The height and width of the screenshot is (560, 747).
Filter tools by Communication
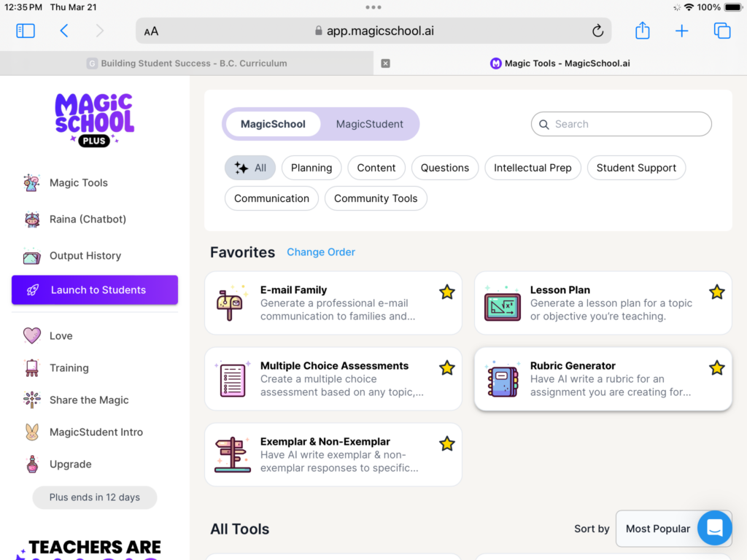click(x=271, y=198)
